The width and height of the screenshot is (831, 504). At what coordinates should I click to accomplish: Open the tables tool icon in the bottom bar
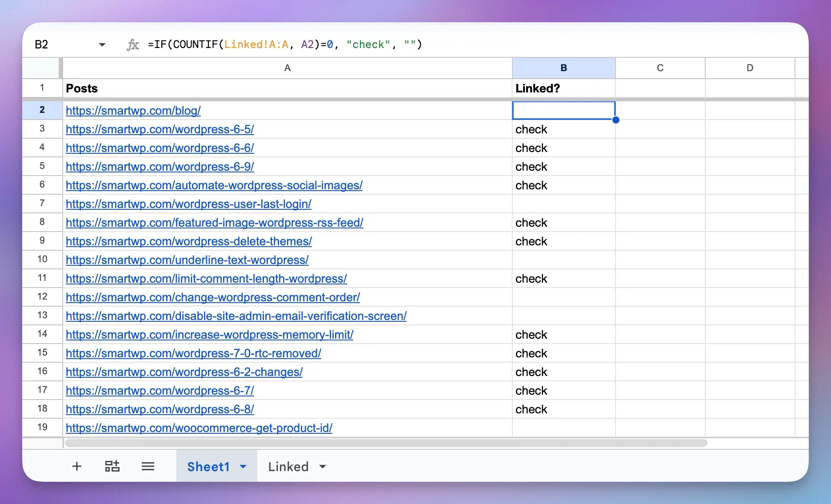(x=112, y=466)
